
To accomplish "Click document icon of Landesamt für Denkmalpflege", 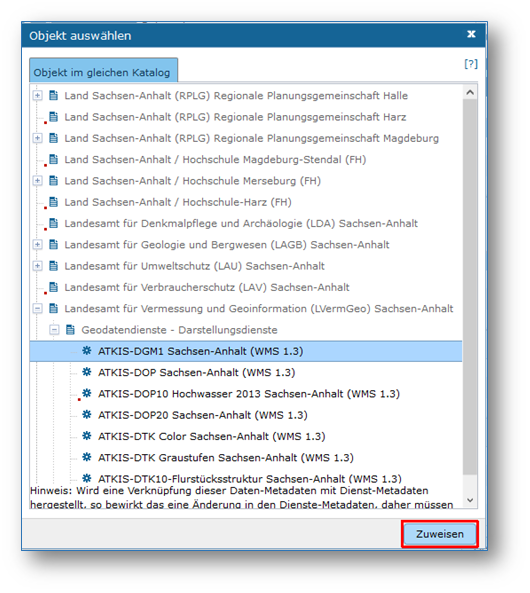I will pos(54,223).
